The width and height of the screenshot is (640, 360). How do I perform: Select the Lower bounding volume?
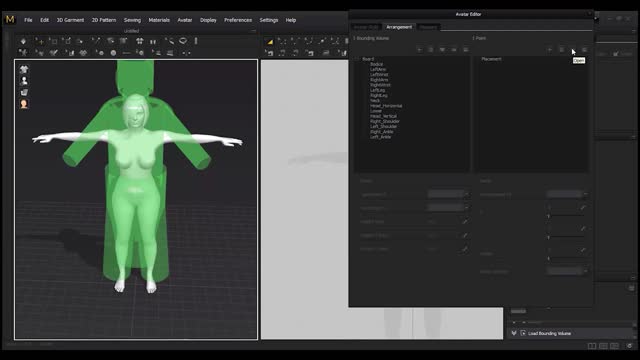[376, 111]
